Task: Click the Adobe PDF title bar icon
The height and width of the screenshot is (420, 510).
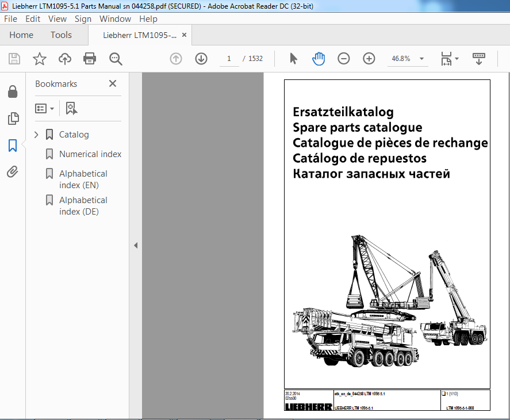Action: 5,6
